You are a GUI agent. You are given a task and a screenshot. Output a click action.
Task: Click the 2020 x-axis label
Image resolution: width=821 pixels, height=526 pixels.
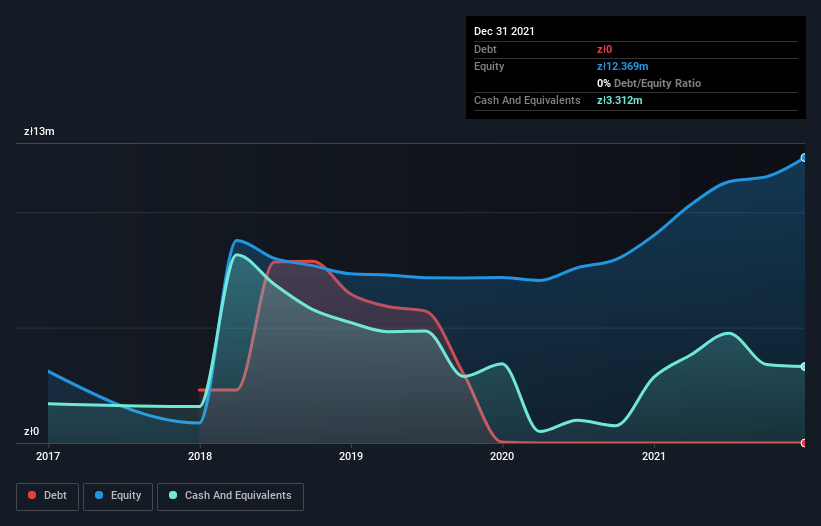click(502, 456)
